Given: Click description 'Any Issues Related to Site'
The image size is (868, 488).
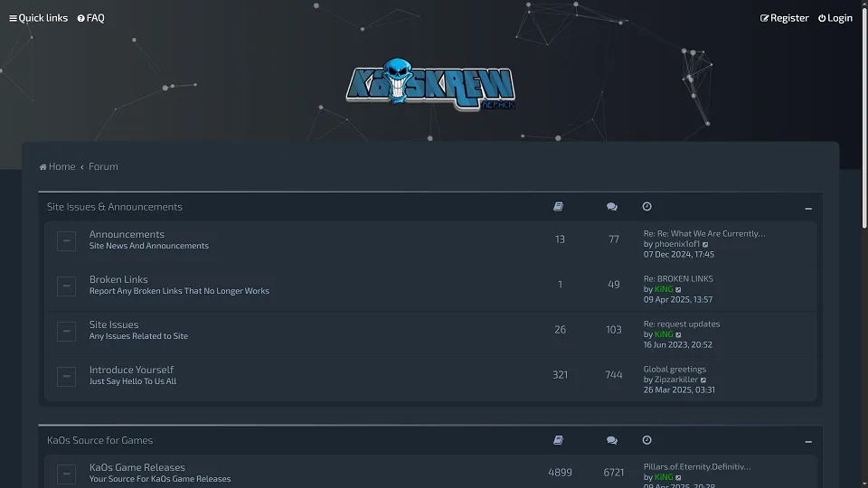Looking at the screenshot, I should click(x=138, y=336).
